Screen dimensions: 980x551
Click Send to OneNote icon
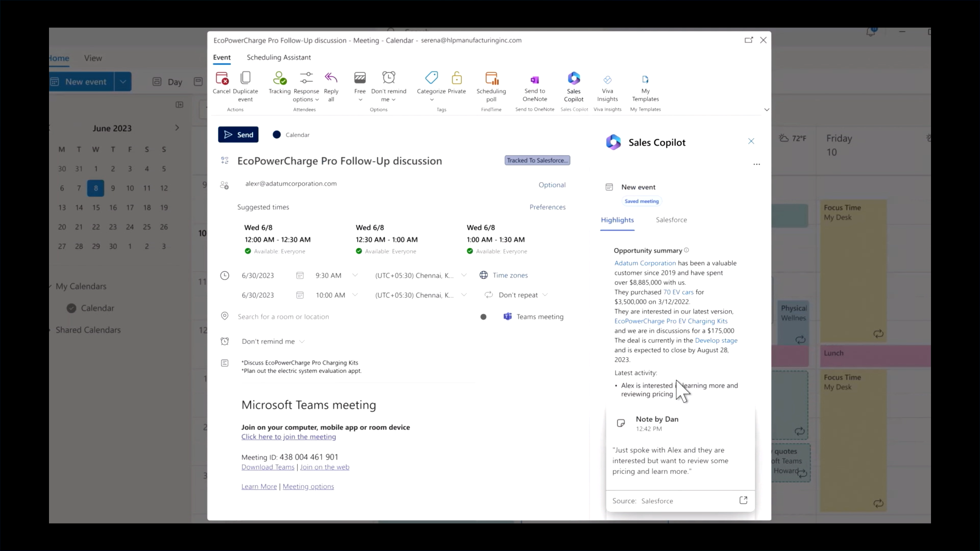coord(534,80)
